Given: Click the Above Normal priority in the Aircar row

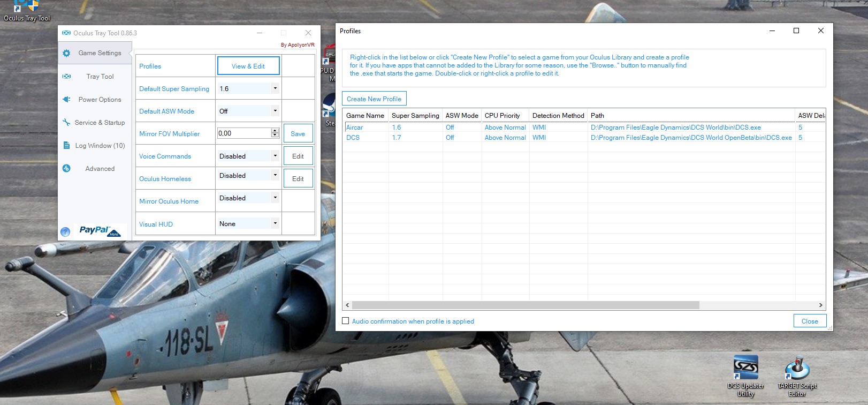Looking at the screenshot, I should [505, 127].
